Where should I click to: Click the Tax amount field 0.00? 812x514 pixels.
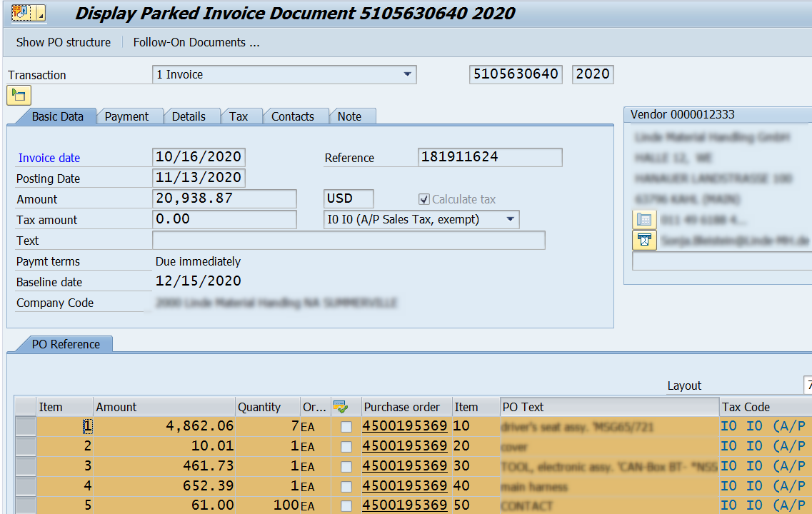(x=224, y=219)
